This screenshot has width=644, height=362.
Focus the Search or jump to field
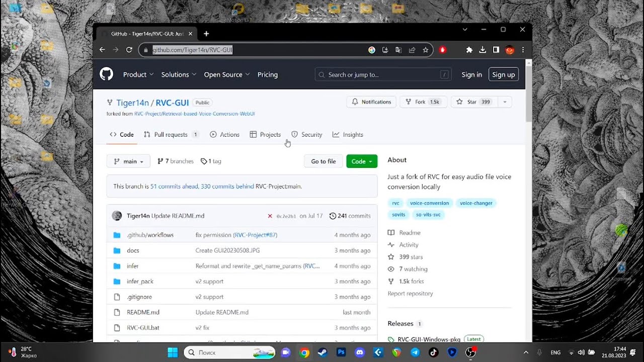(382, 74)
